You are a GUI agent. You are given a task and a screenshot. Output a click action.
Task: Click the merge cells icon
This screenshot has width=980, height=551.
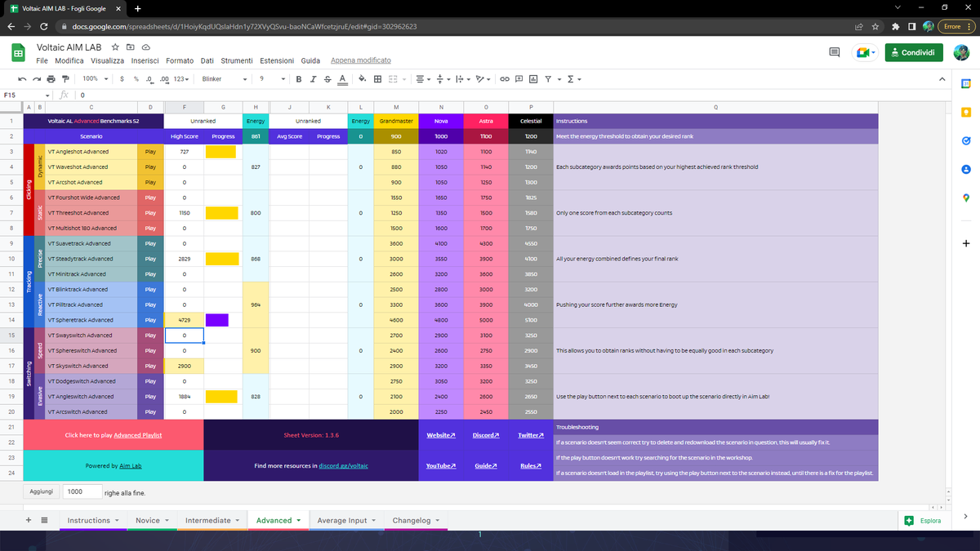393,79
